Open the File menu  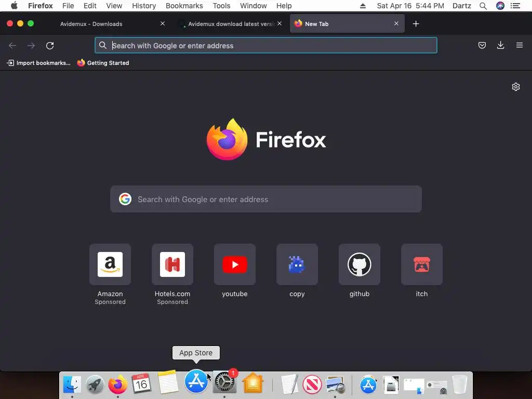pos(68,6)
